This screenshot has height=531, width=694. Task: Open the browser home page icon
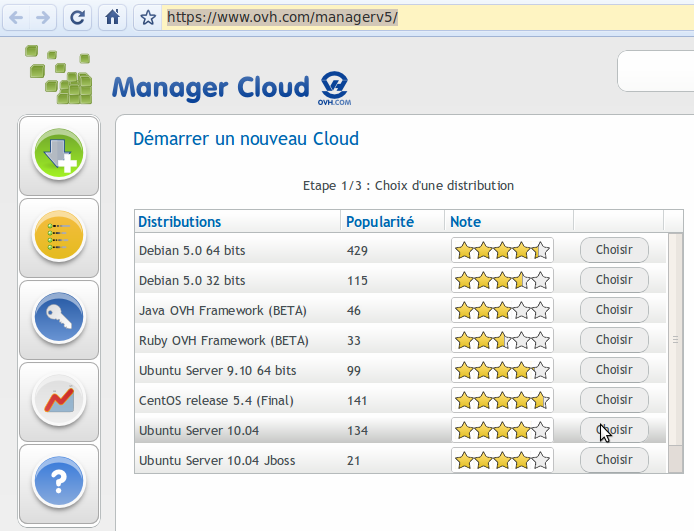112,18
